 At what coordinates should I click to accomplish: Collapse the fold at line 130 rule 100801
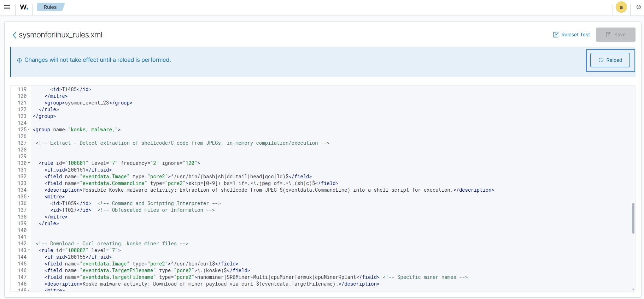coord(29,163)
